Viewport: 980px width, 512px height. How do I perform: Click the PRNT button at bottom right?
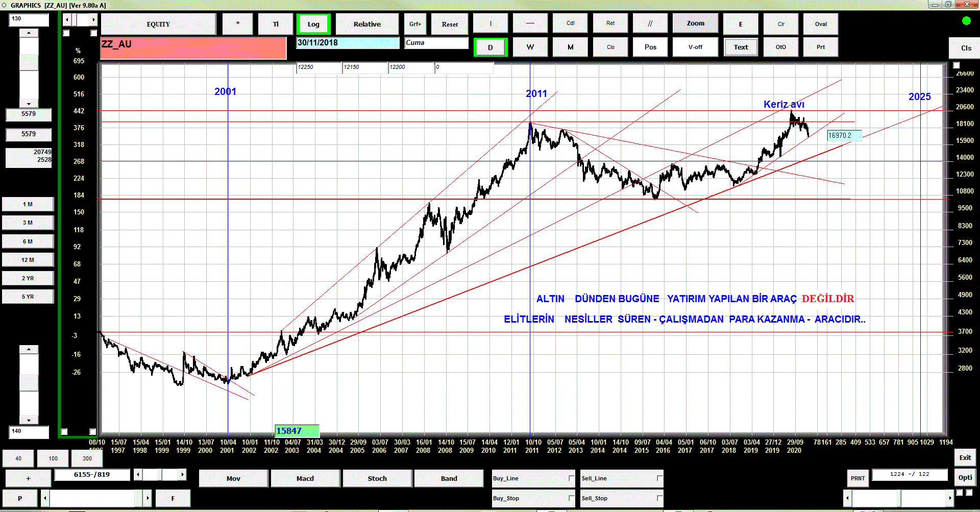pyautogui.click(x=857, y=478)
